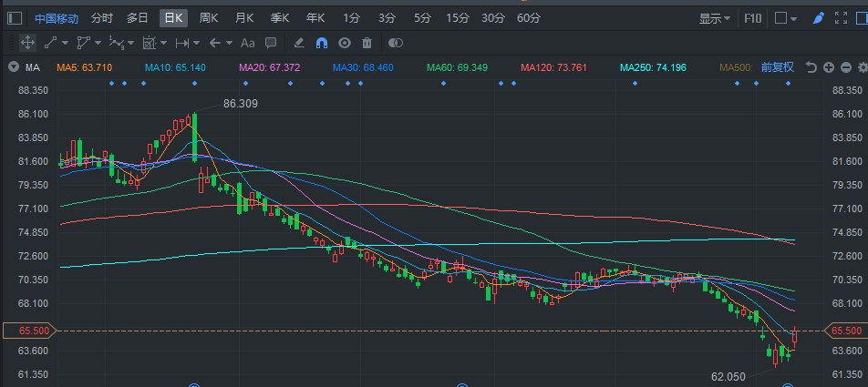Select the range measurement tool
Viewport: 868px width, 387px height.
coord(182,43)
